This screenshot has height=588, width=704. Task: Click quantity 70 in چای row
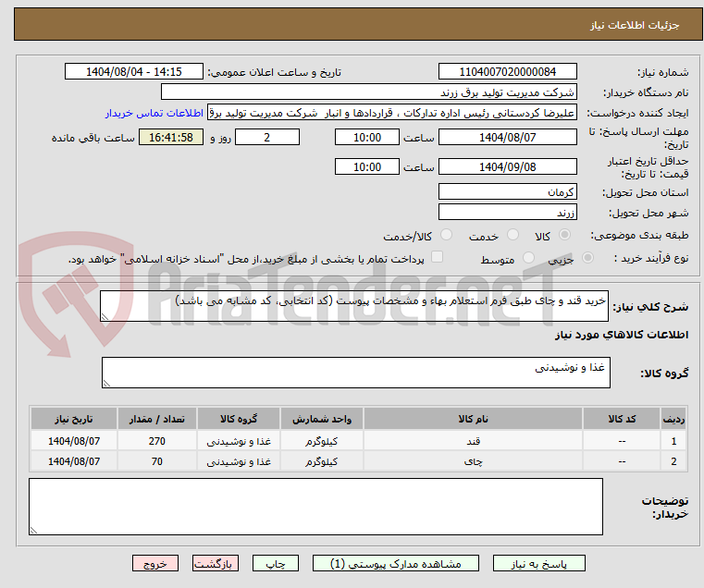157,461
